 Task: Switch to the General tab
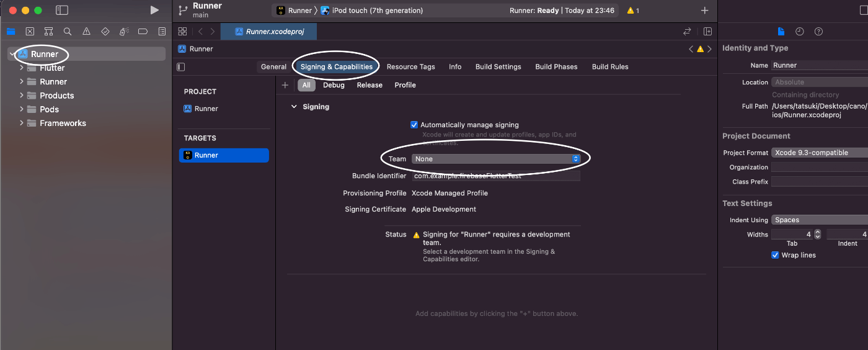273,67
